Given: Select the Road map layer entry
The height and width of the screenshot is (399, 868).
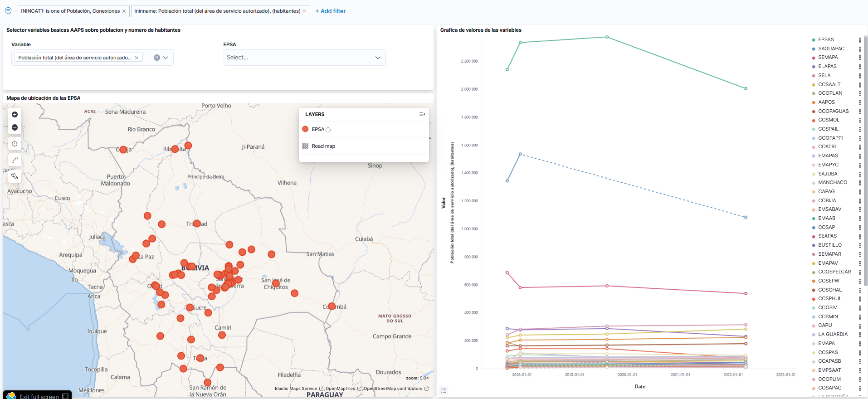Looking at the screenshot, I should (323, 146).
